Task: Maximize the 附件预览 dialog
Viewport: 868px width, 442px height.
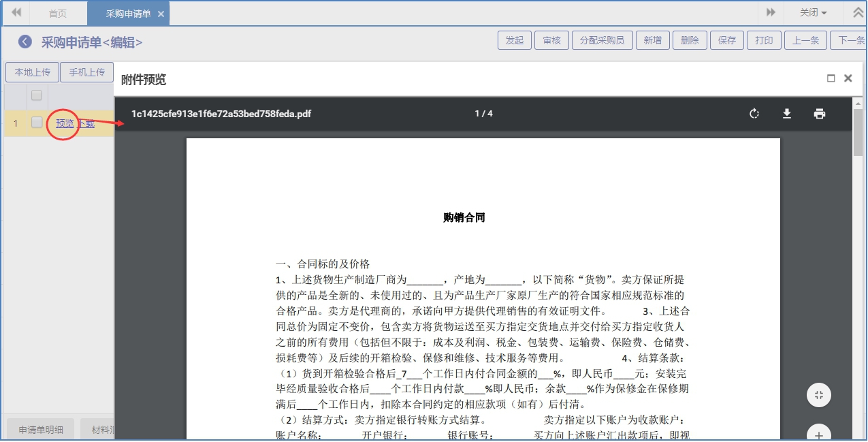Action: tap(831, 78)
